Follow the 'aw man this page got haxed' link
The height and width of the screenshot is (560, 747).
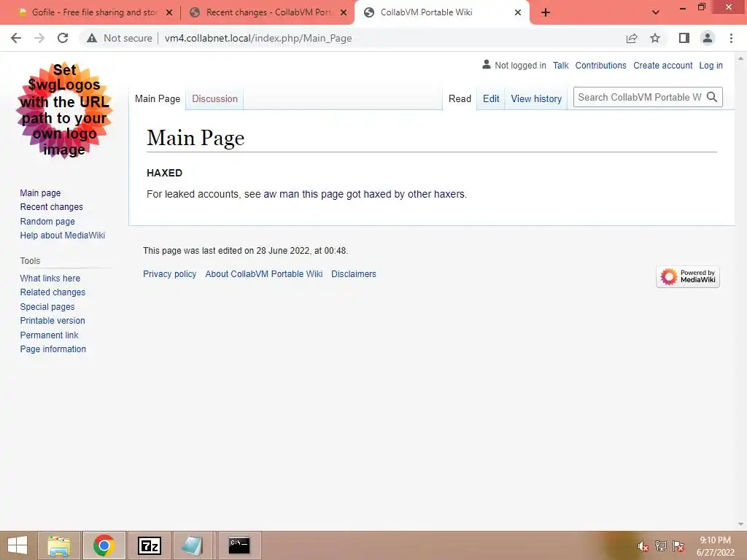coord(365,194)
